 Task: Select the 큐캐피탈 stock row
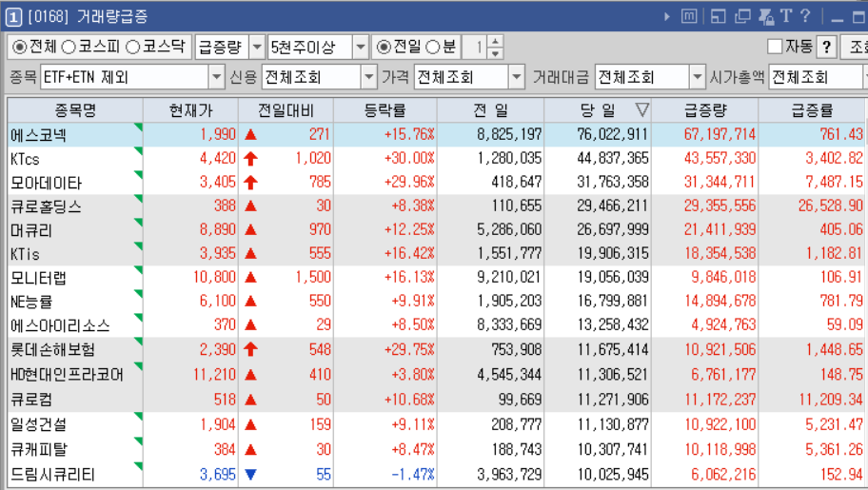[436, 450]
